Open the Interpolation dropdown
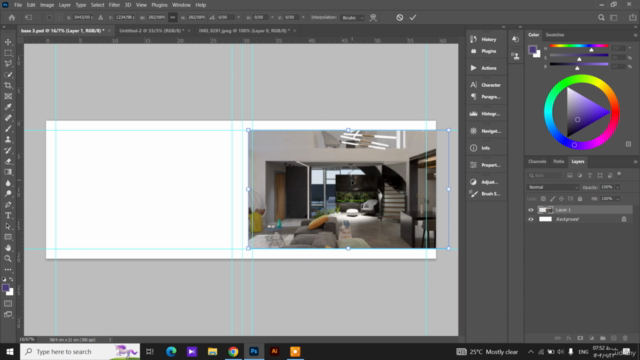 point(353,18)
